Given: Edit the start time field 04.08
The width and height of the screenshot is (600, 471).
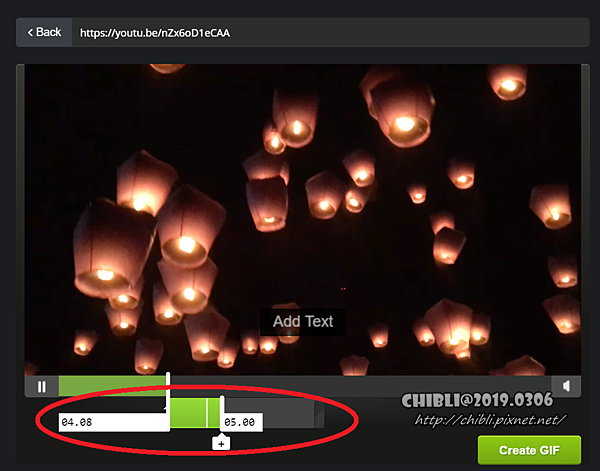Looking at the screenshot, I should click(114, 422).
